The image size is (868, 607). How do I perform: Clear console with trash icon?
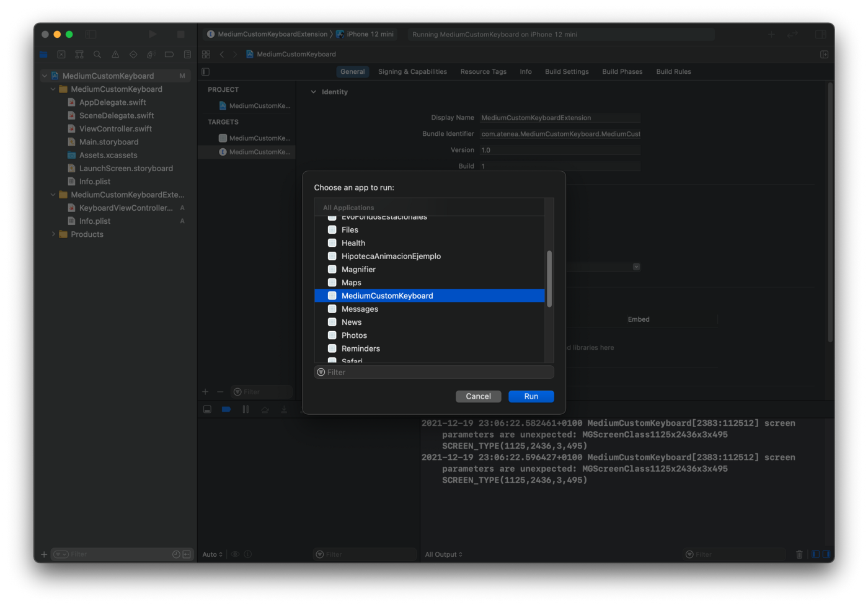[799, 554]
